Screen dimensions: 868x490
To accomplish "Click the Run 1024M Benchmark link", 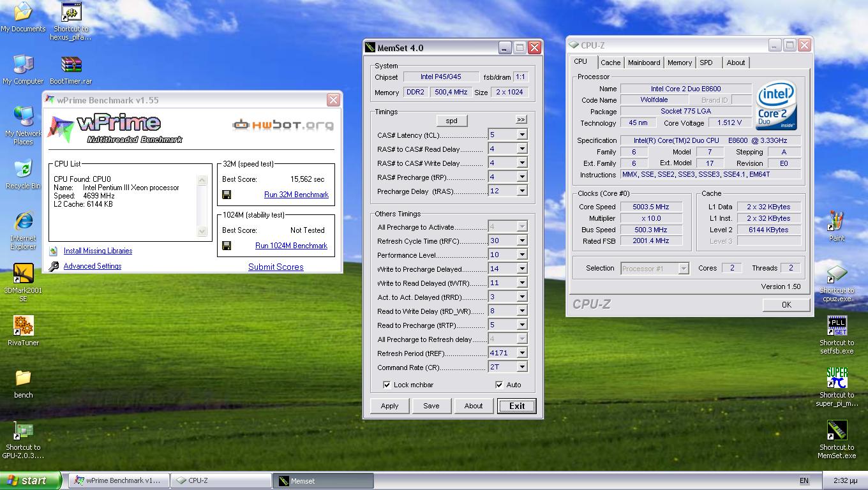I will (291, 246).
